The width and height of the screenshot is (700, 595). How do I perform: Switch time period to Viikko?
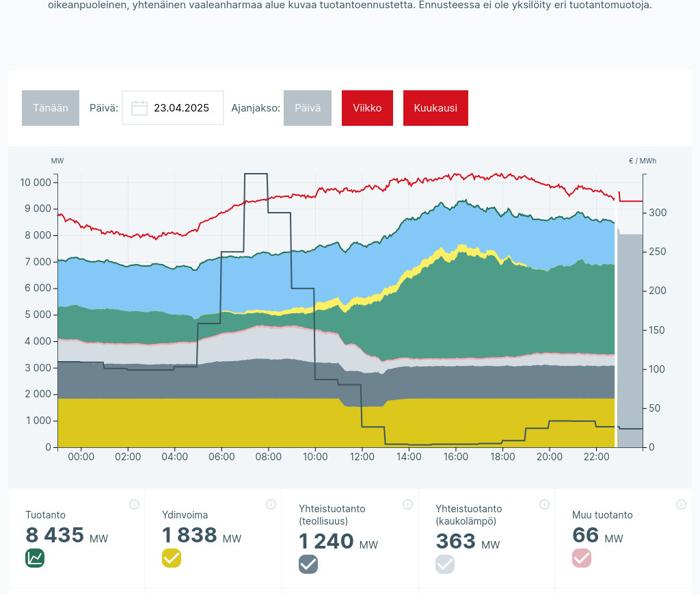pos(367,108)
